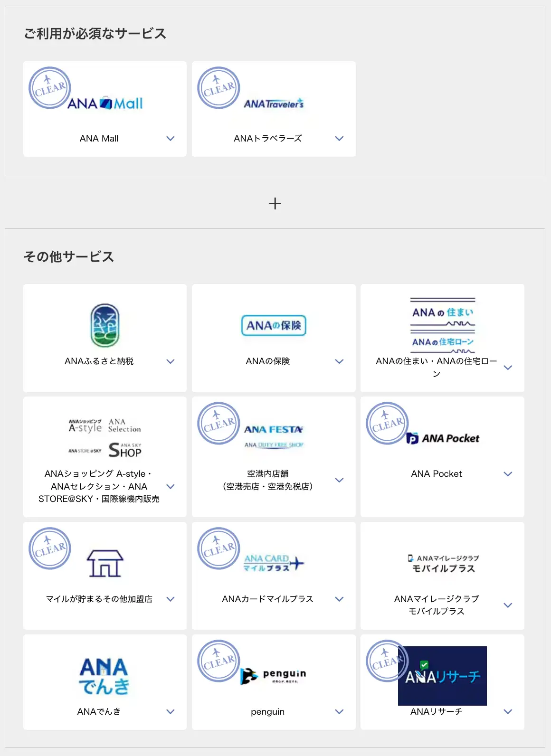
Task: Open the ANAトラベラーズ text label
Action: tap(268, 139)
